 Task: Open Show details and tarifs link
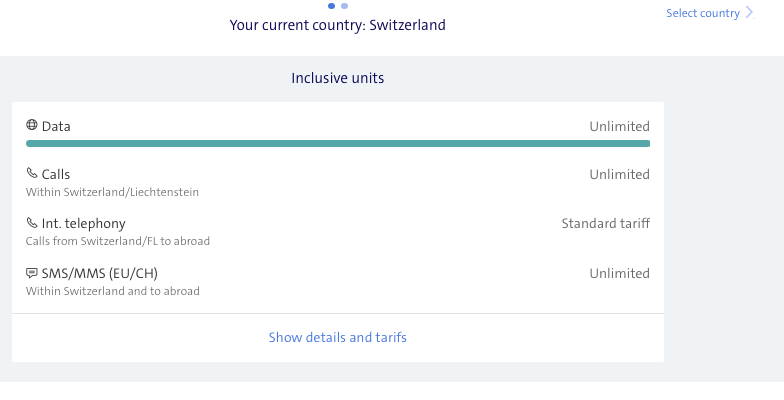click(x=338, y=337)
